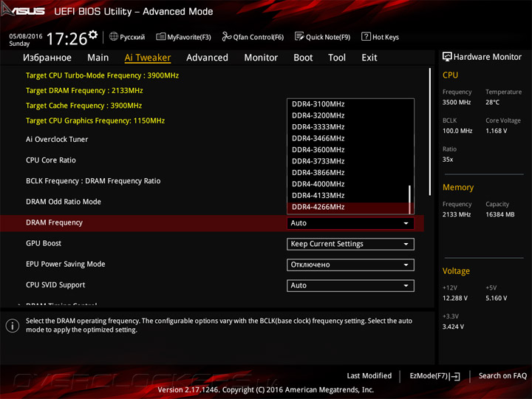Select DRAM Odd Ratio Mode row

click(x=64, y=202)
